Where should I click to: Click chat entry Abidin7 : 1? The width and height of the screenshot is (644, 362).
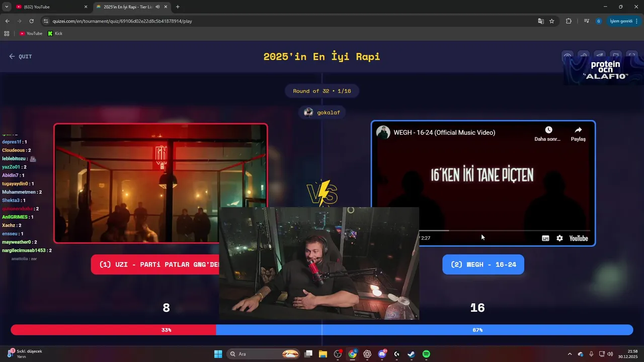[x=13, y=175]
